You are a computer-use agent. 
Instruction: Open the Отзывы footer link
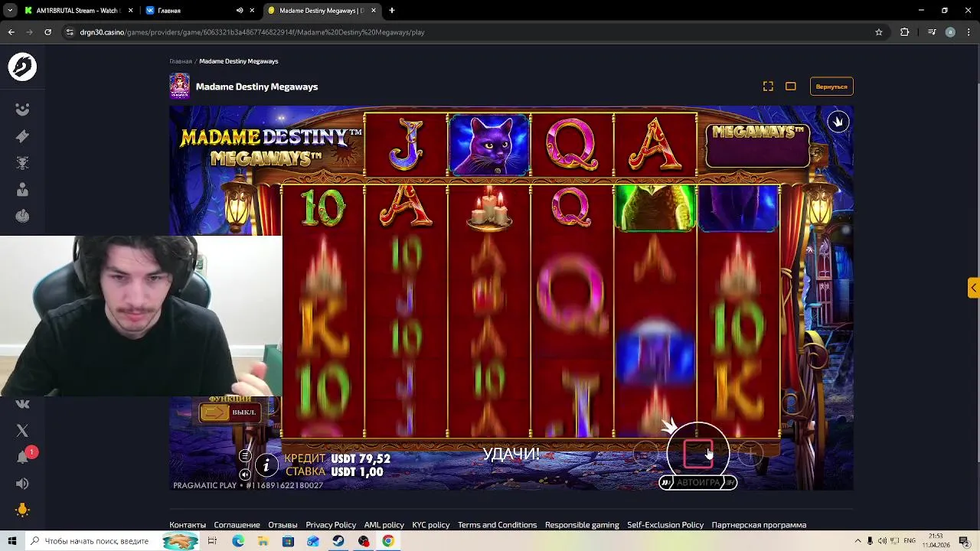(x=283, y=525)
